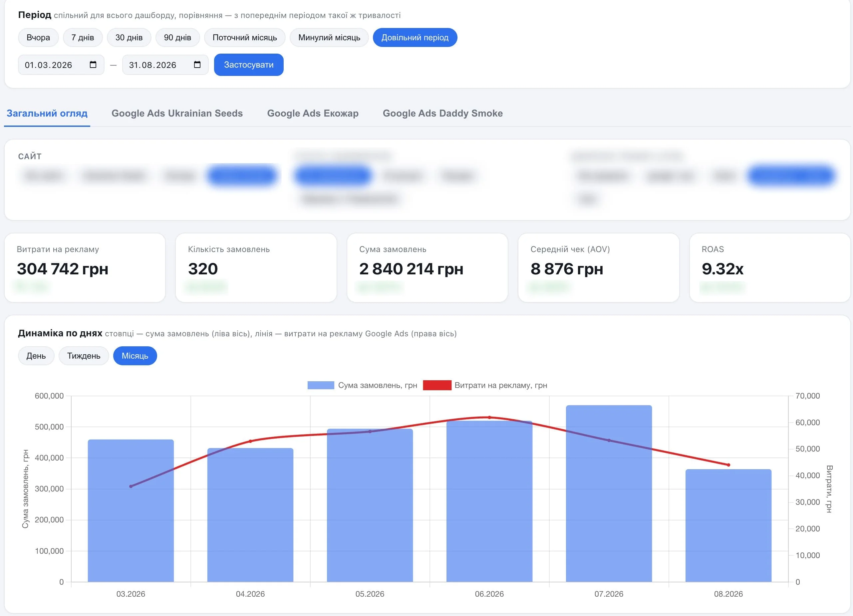Click the Витрати на рекламу value 304 742 грн
Screen dimensions: 853x616
click(63, 269)
